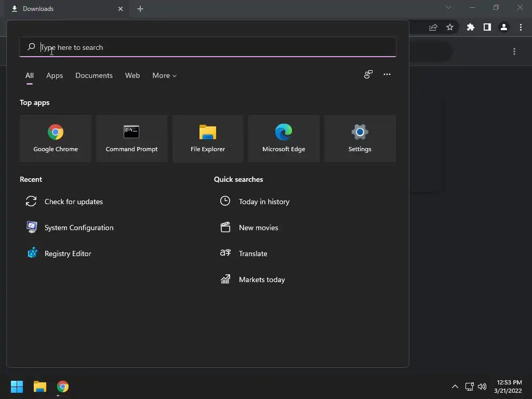Launch Command Prompt from Top apps
Screen dimensions: 532x399
131,139
